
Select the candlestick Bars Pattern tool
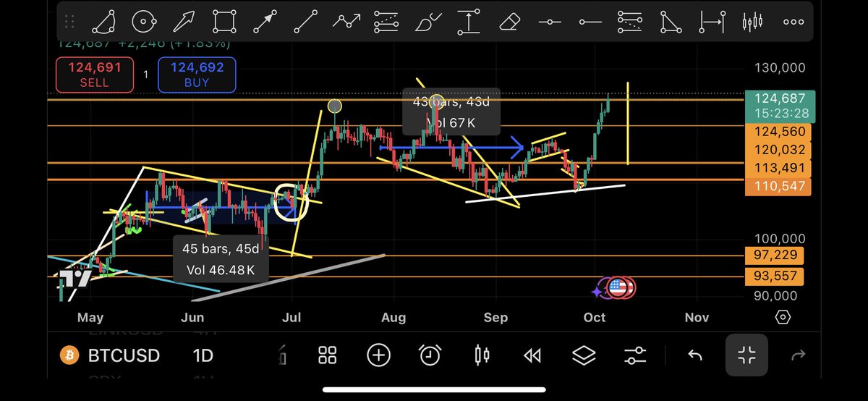pyautogui.click(x=753, y=22)
